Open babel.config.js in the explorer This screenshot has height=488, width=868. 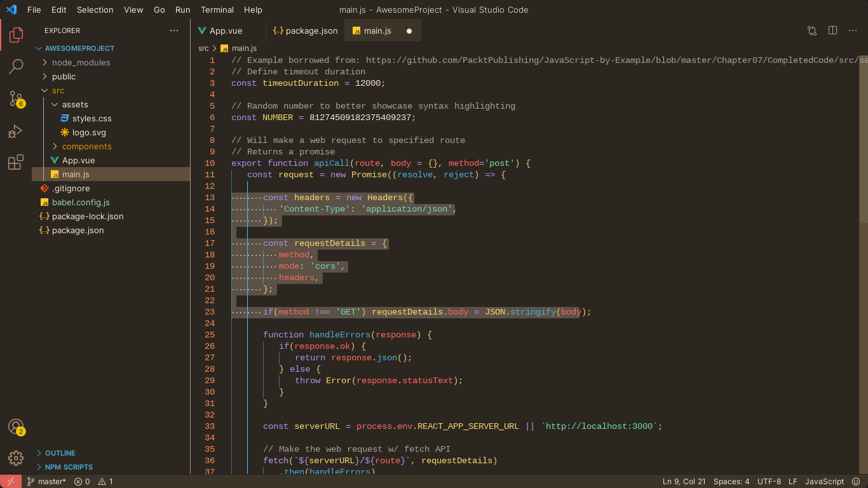point(75,202)
